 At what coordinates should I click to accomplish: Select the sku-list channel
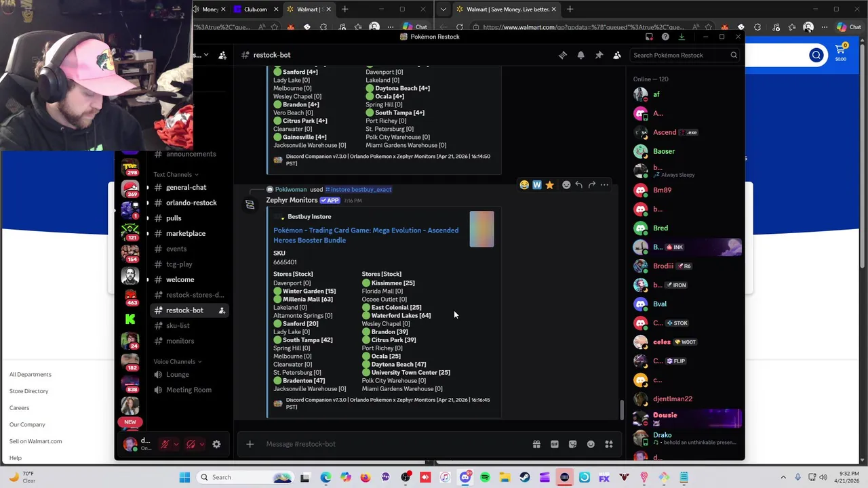178,325
